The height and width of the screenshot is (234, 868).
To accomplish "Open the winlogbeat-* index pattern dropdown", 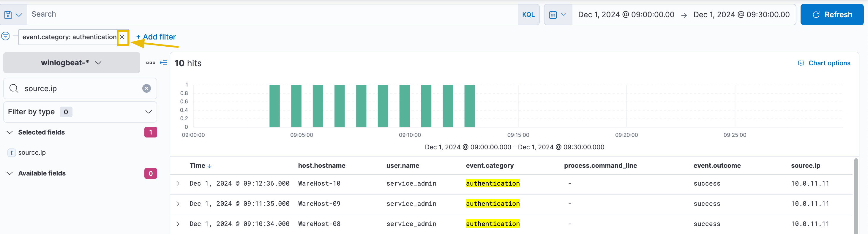I will (71, 63).
